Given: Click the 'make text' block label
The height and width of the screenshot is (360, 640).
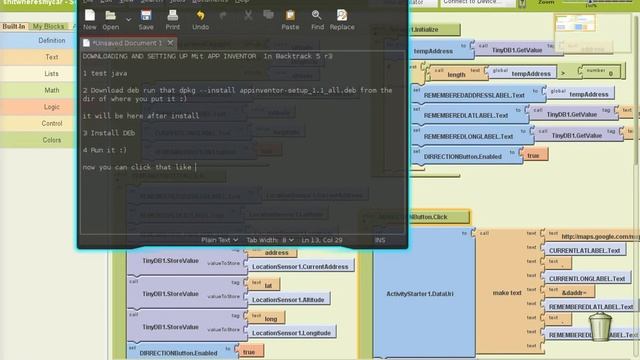Looking at the screenshot, I should [507, 293].
